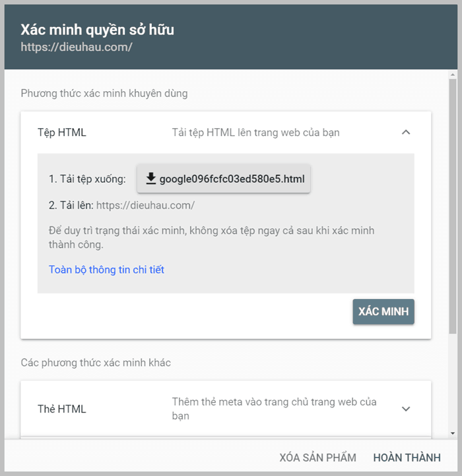Click the Phương thức xác minh khuyên dùng heading

pos(104,93)
